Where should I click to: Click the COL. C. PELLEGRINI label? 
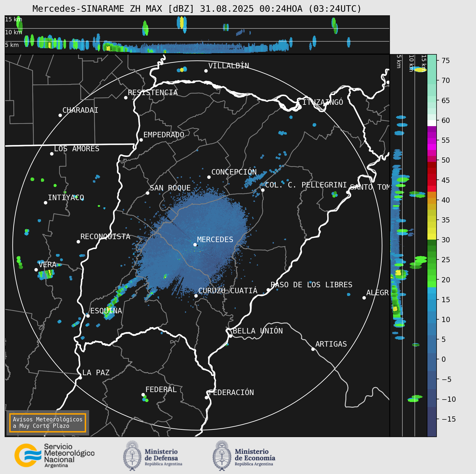(x=306, y=185)
